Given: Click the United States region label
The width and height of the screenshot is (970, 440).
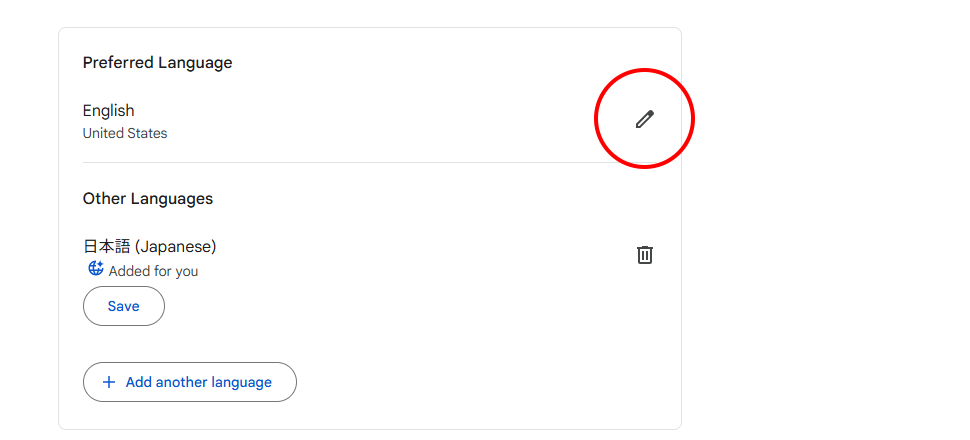Looking at the screenshot, I should pyautogui.click(x=125, y=134).
